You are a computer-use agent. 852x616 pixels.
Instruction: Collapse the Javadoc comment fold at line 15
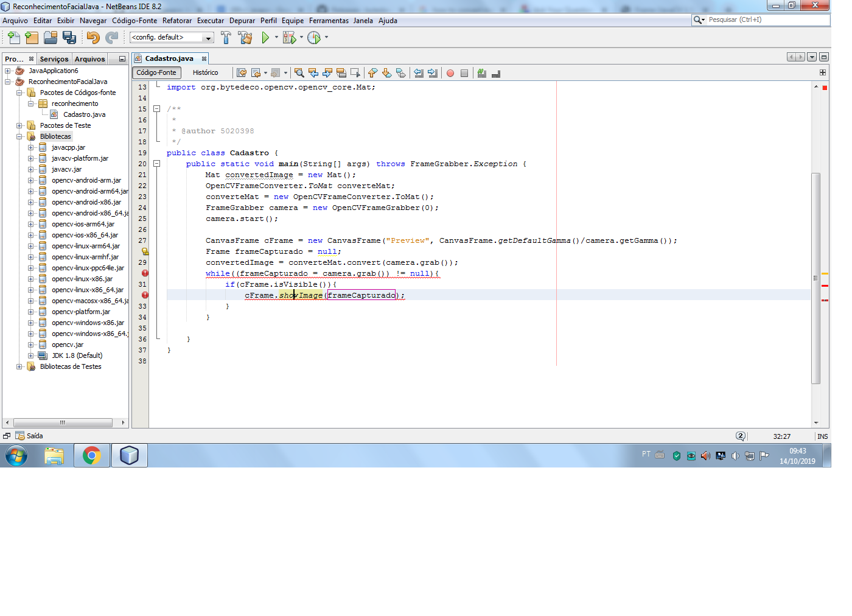pyautogui.click(x=156, y=109)
